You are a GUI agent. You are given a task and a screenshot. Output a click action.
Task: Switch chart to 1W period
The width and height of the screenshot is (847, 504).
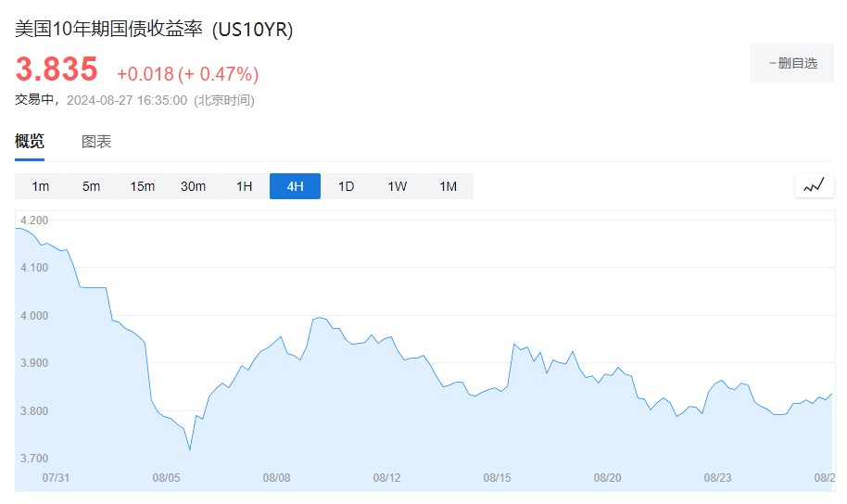pyautogui.click(x=397, y=186)
